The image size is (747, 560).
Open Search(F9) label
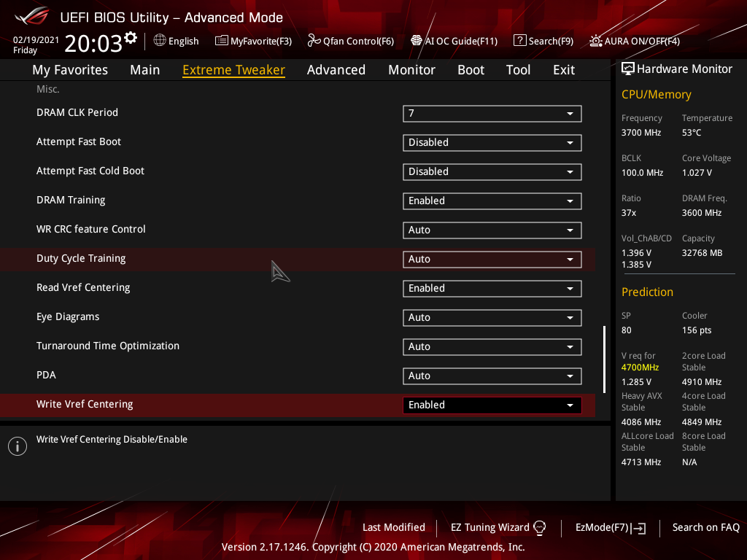551,42
